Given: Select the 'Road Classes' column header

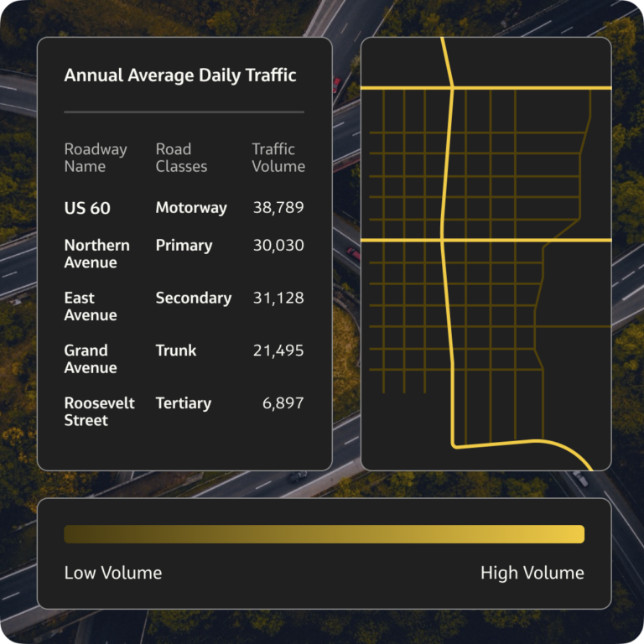Looking at the screenshot, I should click(181, 158).
